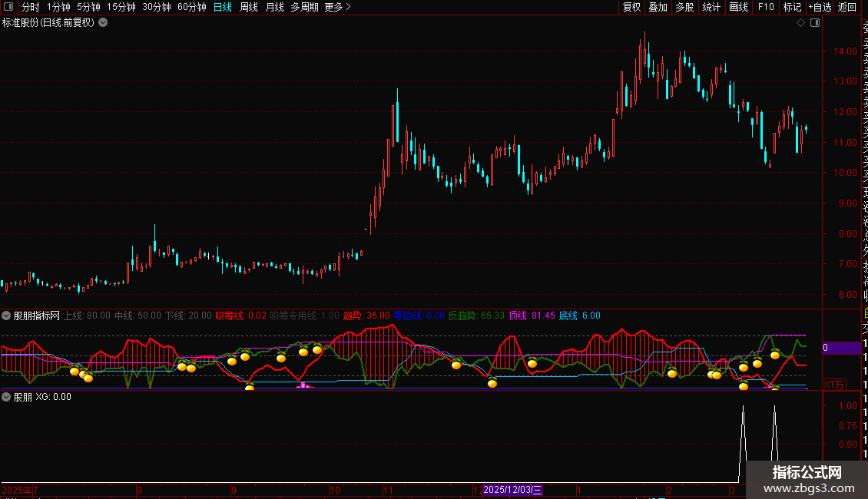Select the 30分钟 period
The image size is (868, 499).
point(157,7)
